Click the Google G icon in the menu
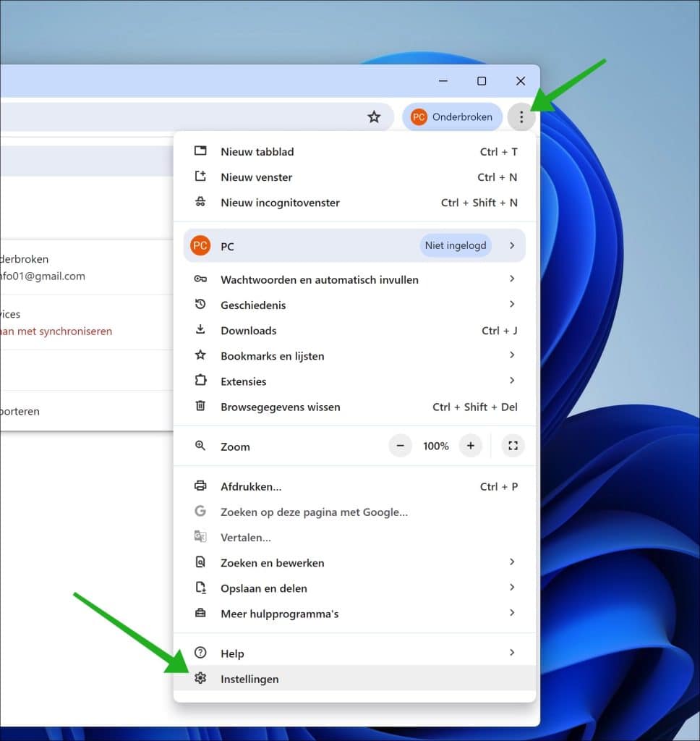Image resolution: width=700 pixels, height=741 pixels. point(200,511)
